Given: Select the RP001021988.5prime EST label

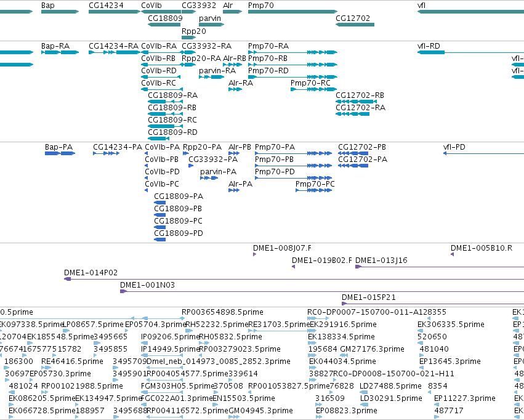Looking at the screenshot, I should point(83,386).
